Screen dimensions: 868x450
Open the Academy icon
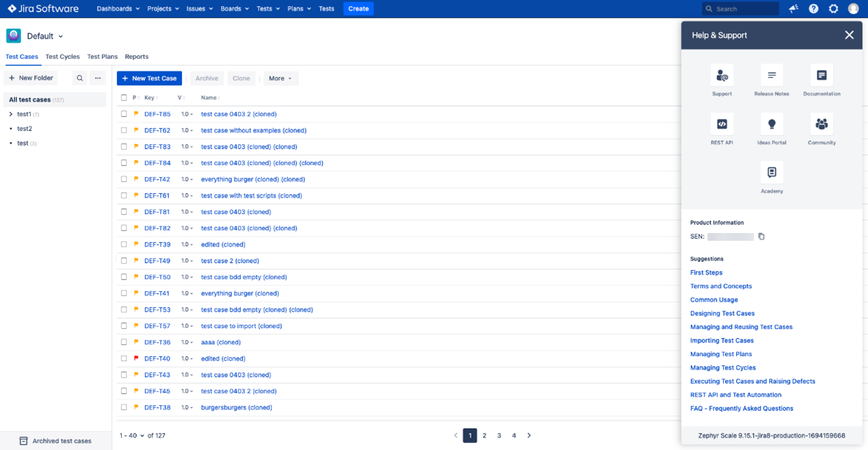point(771,173)
